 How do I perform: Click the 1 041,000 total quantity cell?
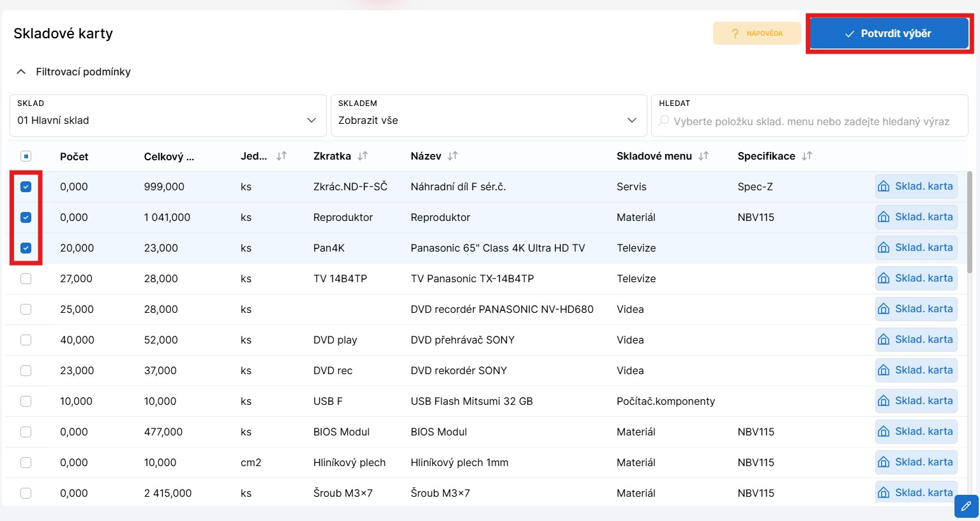pyautogui.click(x=167, y=217)
